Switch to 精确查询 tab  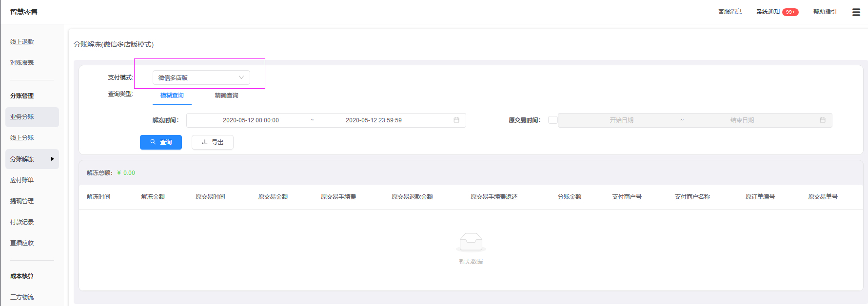pyautogui.click(x=226, y=96)
